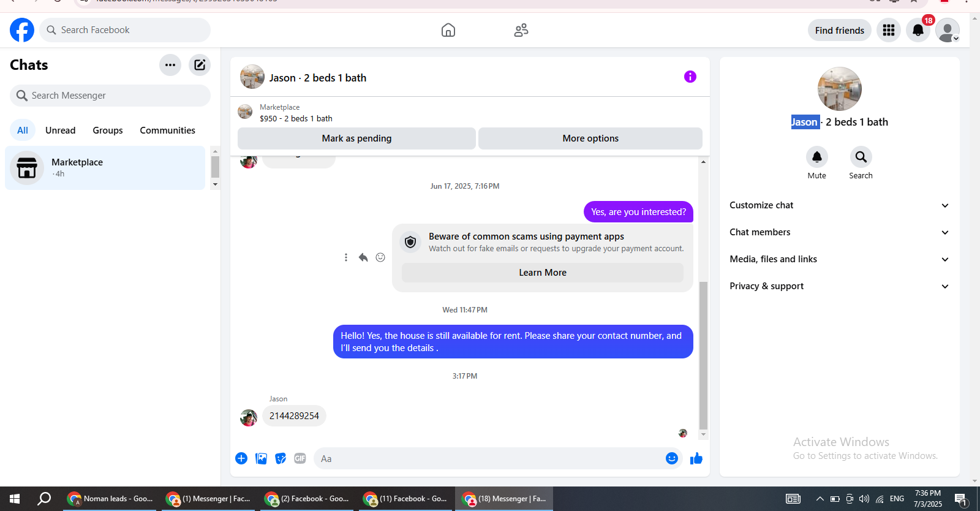
Task: Show hidden system tray icons chevron
Action: (x=820, y=499)
